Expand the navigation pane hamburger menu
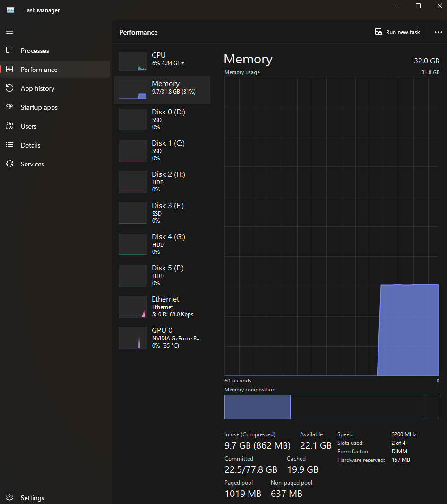This screenshot has height=504, width=447. click(x=9, y=31)
